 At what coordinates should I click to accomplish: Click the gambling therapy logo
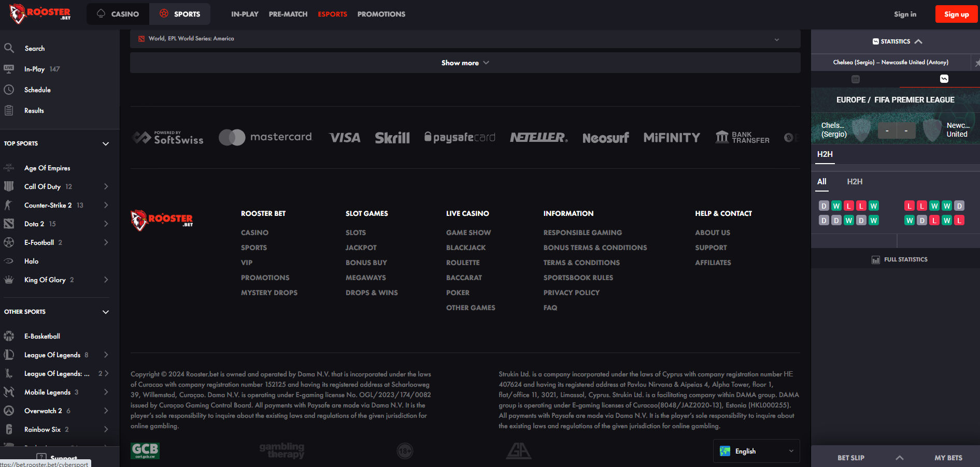coord(282,450)
